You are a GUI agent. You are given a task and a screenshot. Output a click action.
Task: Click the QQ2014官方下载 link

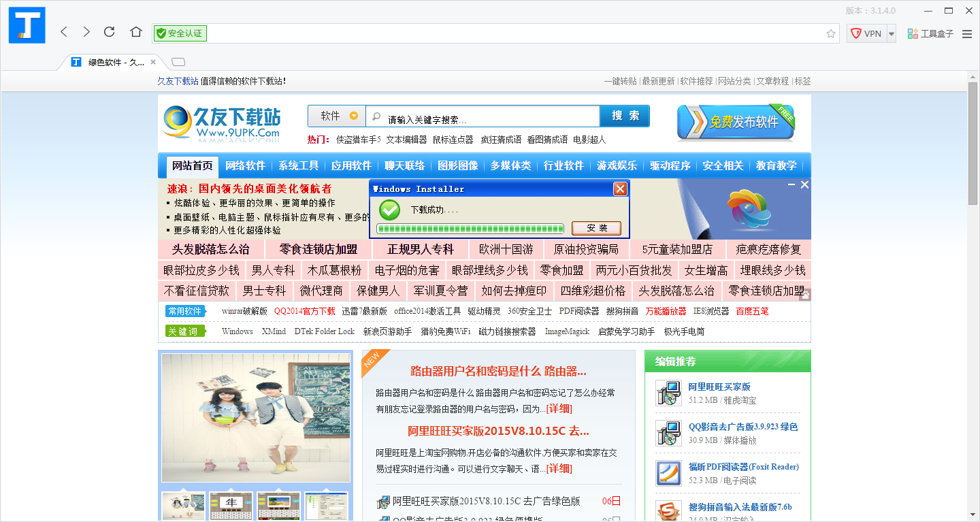304,311
